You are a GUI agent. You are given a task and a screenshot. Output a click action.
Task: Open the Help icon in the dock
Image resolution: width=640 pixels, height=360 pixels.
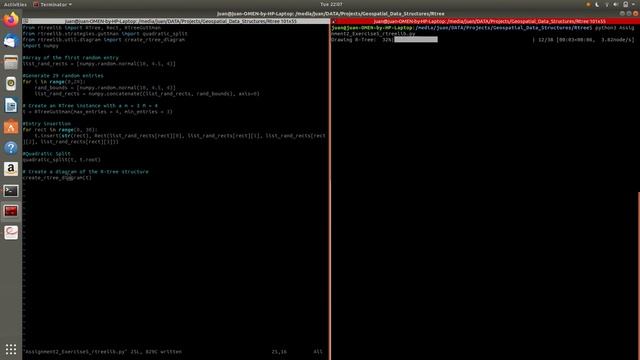[11, 148]
